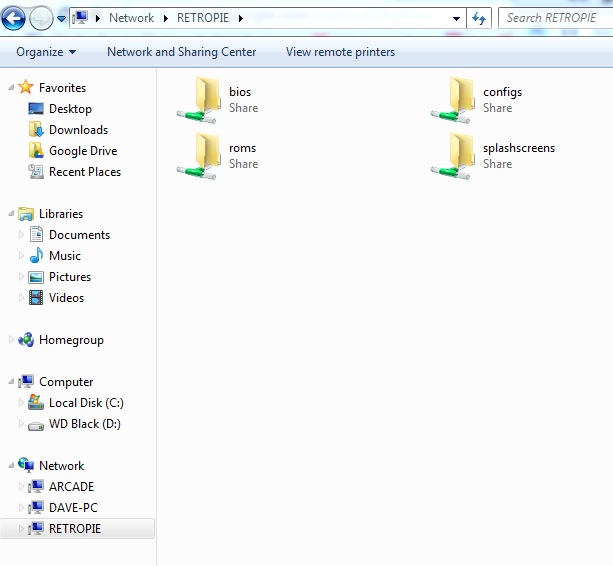Select the bios shared folder icon
This screenshot has height=566, width=613.
199,100
